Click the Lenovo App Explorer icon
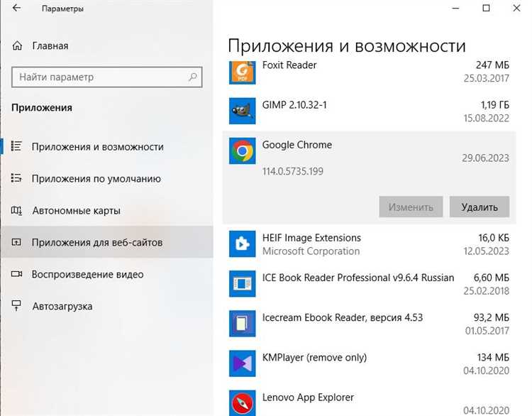 [x=243, y=403]
